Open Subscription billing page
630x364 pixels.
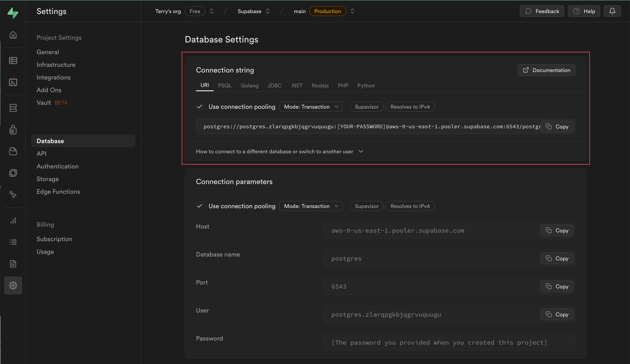[x=54, y=239]
